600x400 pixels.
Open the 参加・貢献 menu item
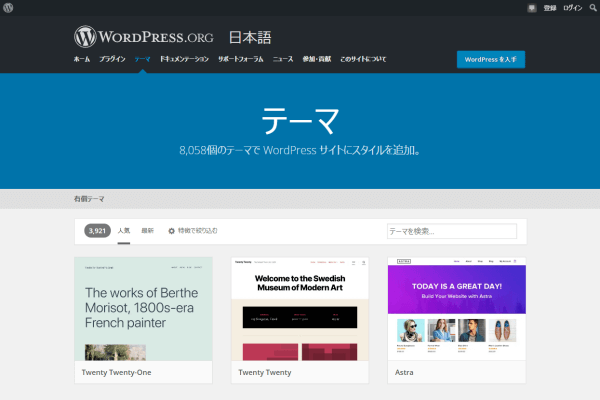click(x=316, y=59)
